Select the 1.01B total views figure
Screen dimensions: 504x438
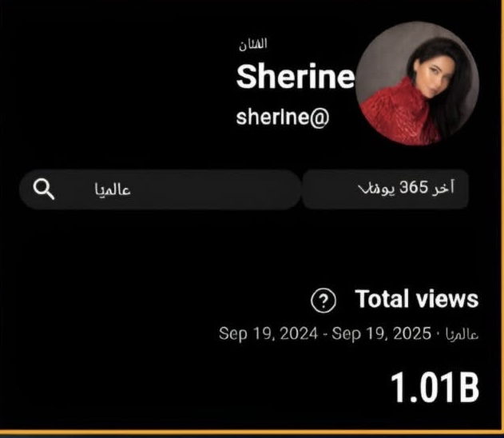435,387
